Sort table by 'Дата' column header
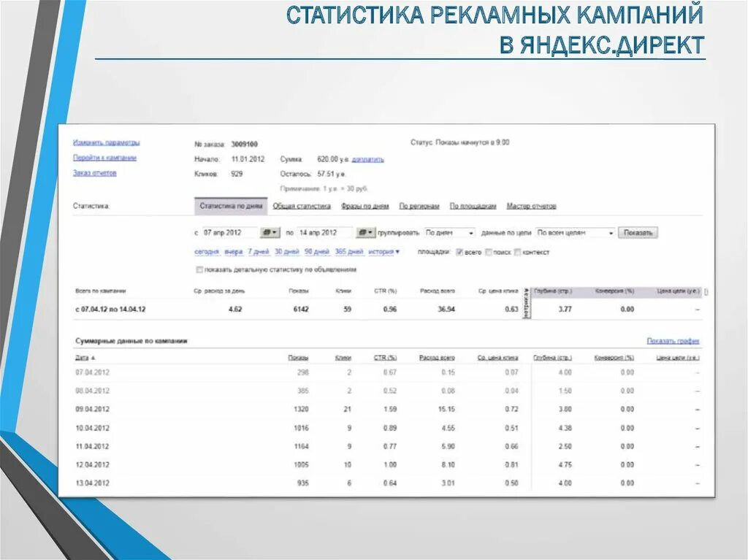The image size is (748, 560). coord(85,358)
